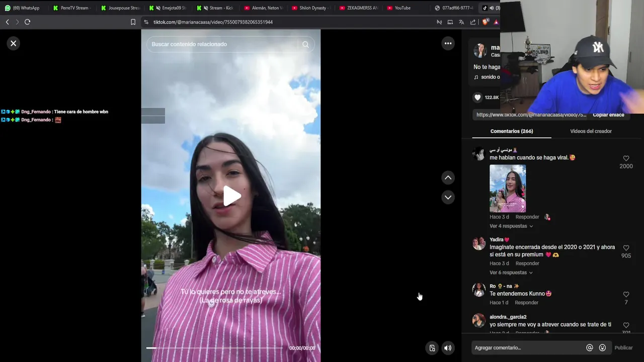Click the 'Hace 1 d' timestamp on Ro's comment
Screen dimensions: 644x362
click(499, 303)
